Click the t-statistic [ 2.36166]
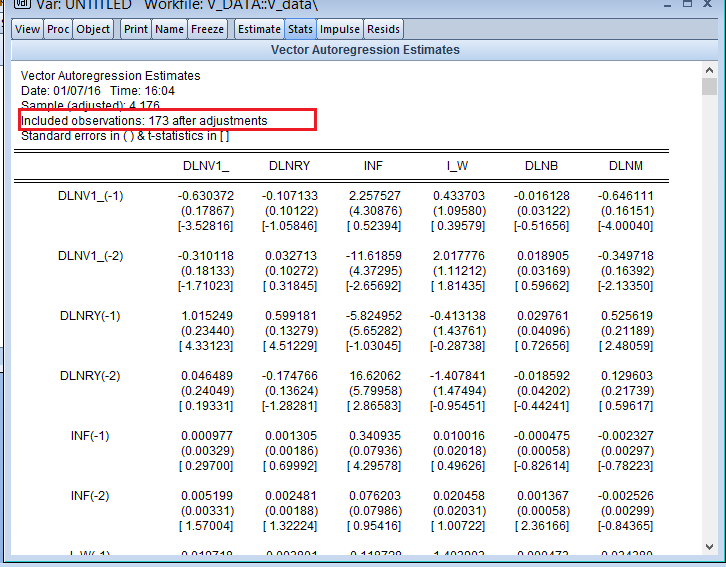The height and width of the screenshot is (567, 726). 541,526
